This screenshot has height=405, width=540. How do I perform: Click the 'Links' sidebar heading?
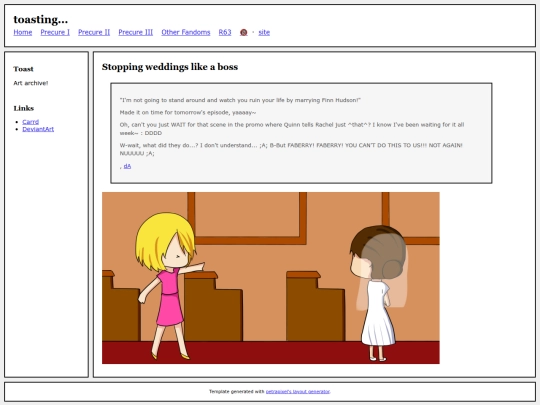24,108
